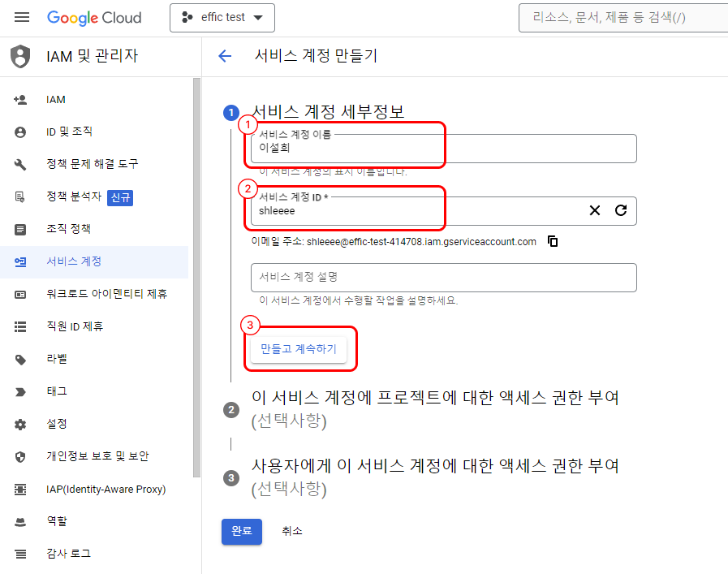Click the IAM shield icon in sidebar header

click(20, 57)
